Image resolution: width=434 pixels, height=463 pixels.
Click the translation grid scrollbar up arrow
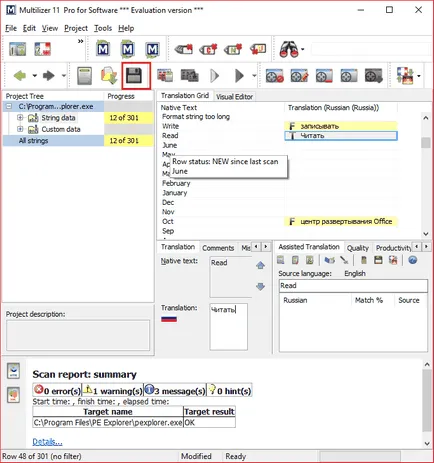point(426,118)
